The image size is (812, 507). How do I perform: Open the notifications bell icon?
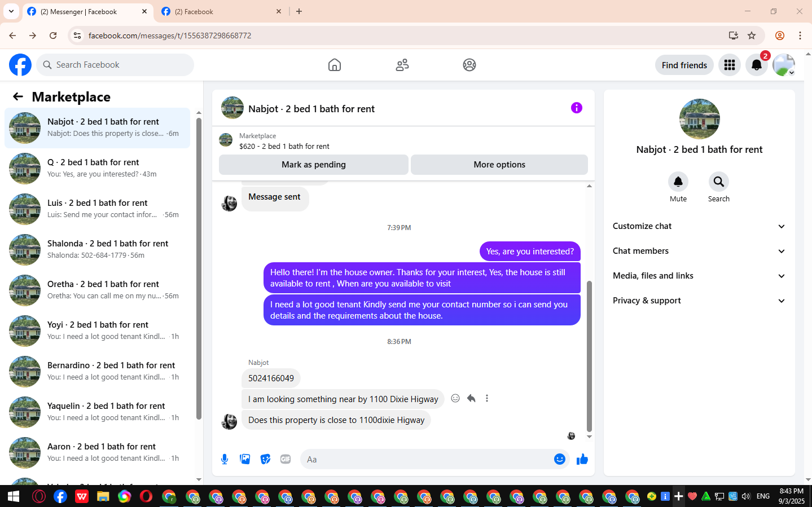(x=757, y=65)
